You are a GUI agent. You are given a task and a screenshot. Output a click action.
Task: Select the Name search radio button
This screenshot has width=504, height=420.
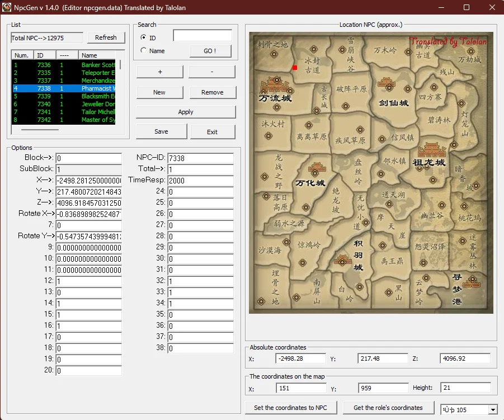click(143, 50)
